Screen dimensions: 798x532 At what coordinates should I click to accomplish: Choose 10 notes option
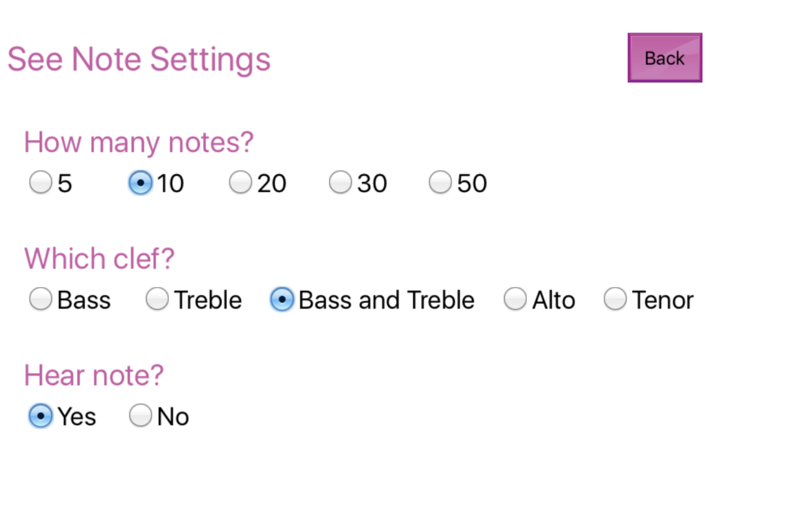click(140, 182)
